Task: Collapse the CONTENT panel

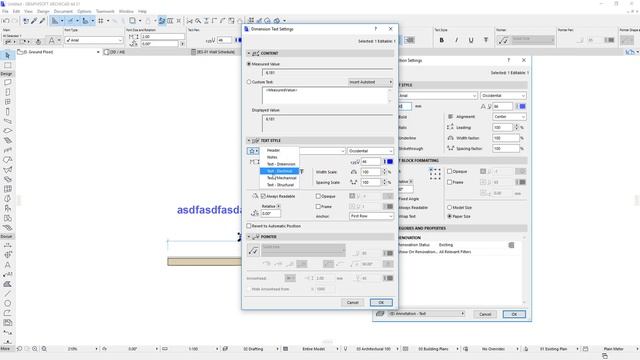Action: tap(249, 53)
